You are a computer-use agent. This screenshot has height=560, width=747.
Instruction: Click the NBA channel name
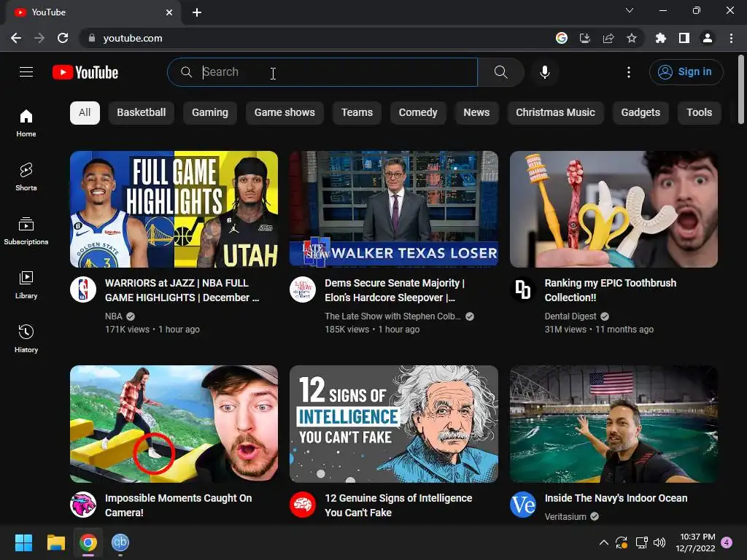click(113, 316)
